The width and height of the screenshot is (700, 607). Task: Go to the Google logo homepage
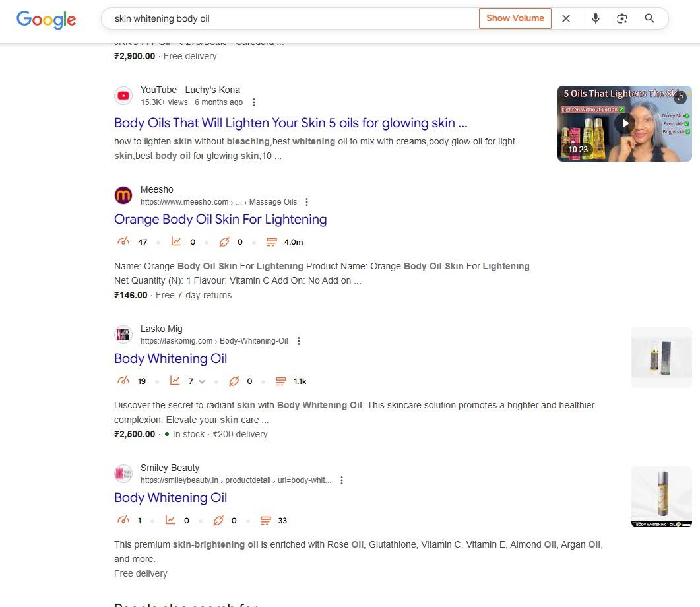point(46,19)
